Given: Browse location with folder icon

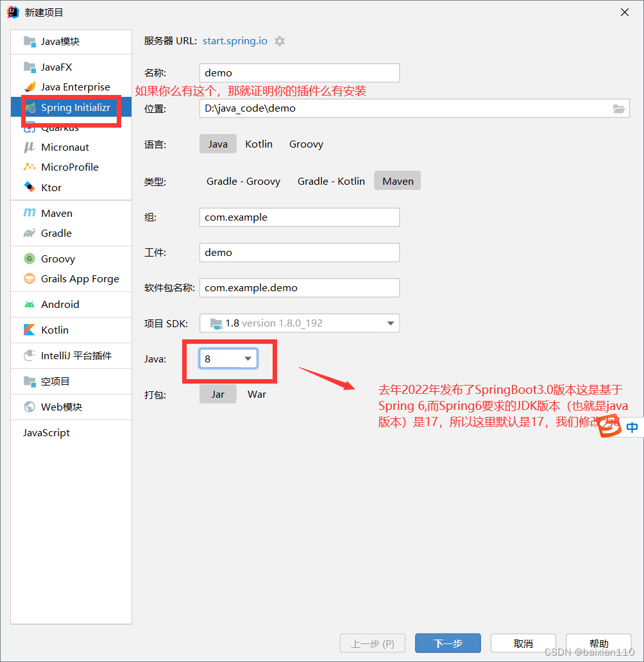Looking at the screenshot, I should pyautogui.click(x=619, y=108).
